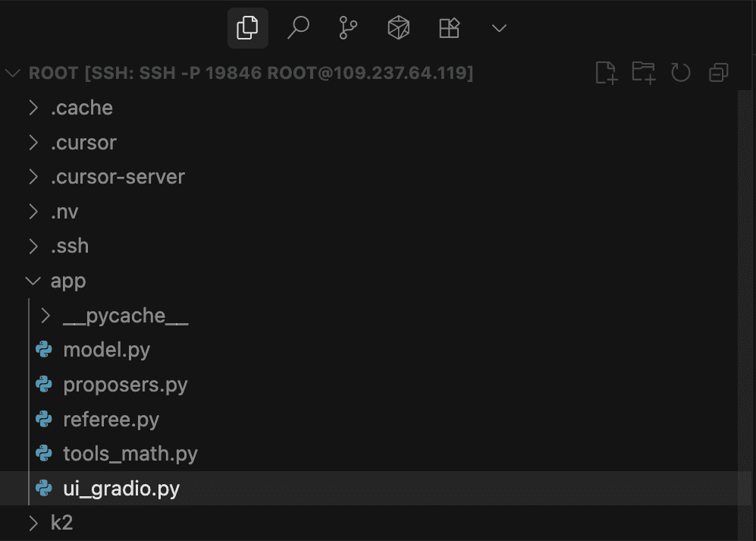Collapse all folders in Explorer
The height and width of the screenshot is (541, 756).
(x=718, y=73)
